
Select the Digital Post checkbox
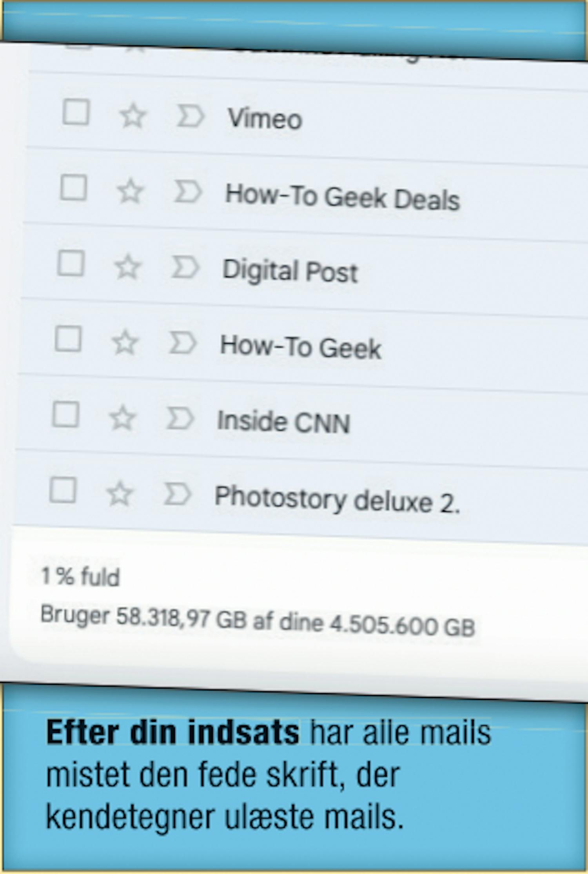tap(71, 263)
